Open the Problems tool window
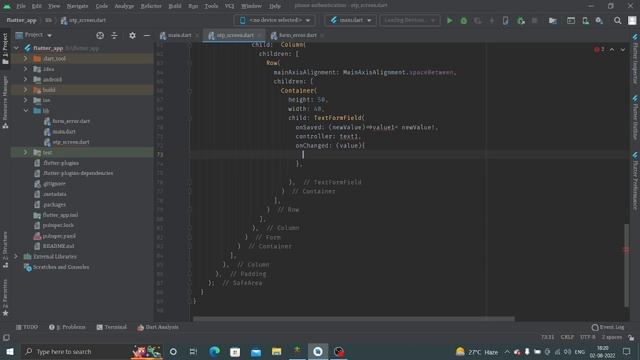 coord(67,327)
